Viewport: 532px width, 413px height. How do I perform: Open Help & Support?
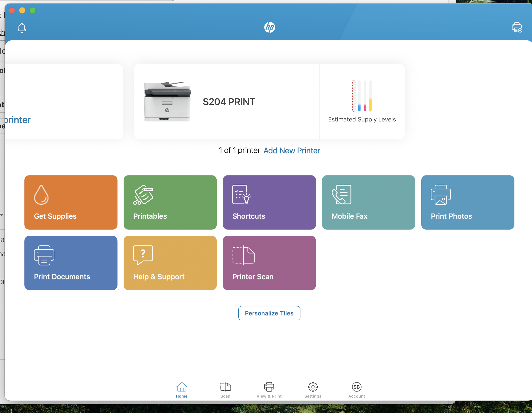170,263
